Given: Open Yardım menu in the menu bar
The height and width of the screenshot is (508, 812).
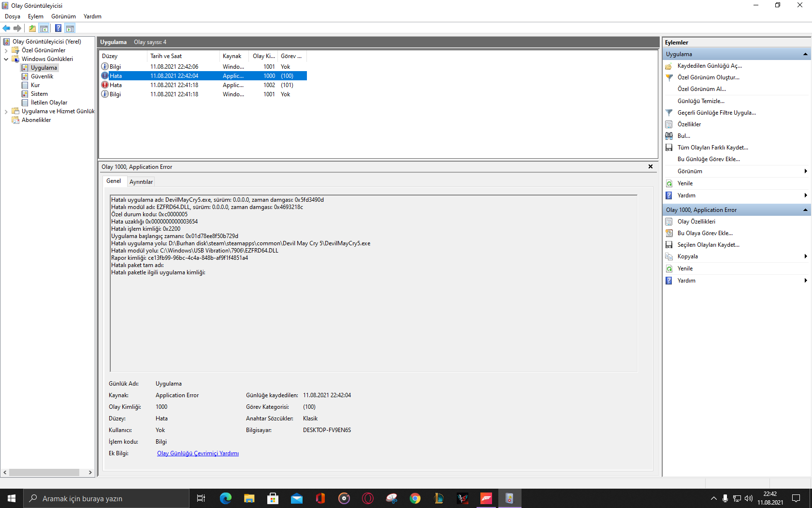Looking at the screenshot, I should click(92, 16).
